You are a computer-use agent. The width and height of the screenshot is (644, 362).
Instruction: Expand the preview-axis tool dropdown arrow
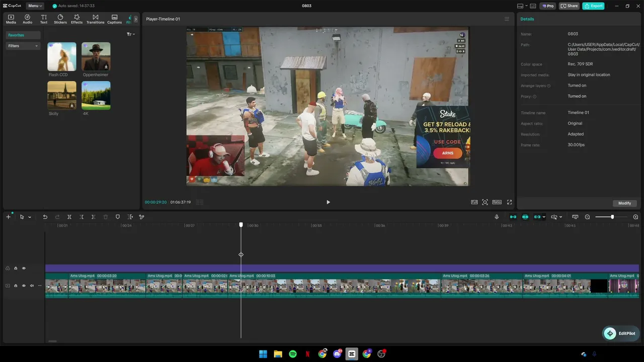coord(560,217)
